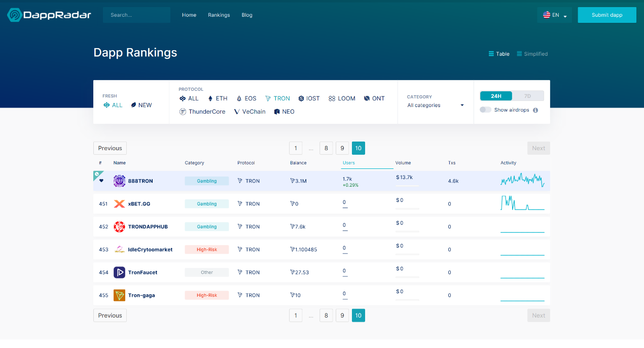The height and width of the screenshot is (348, 644).
Task: Sort by the Txs column
Action: pyautogui.click(x=452, y=163)
